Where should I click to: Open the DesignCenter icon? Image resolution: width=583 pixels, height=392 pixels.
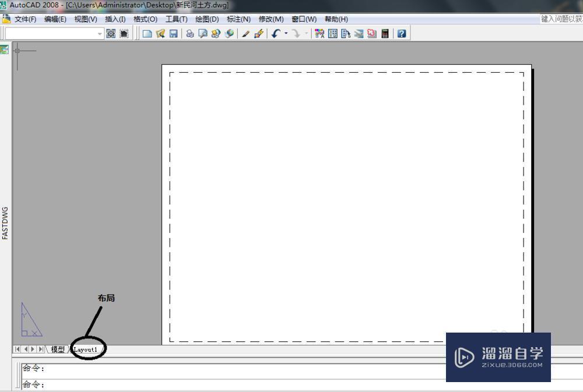[333, 34]
